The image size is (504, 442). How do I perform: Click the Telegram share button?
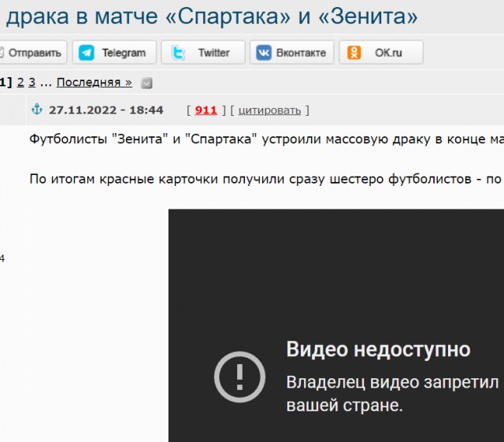[x=114, y=53]
